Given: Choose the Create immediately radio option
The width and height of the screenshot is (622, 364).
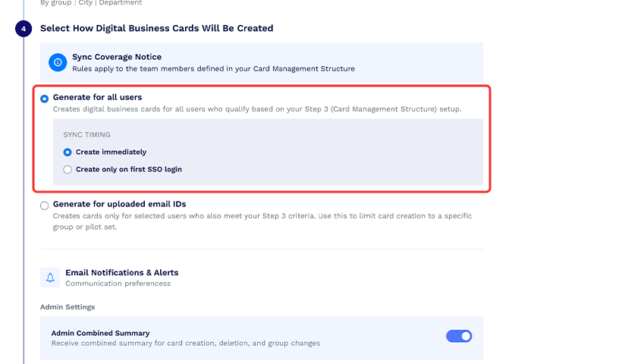Looking at the screenshot, I should pos(68,152).
